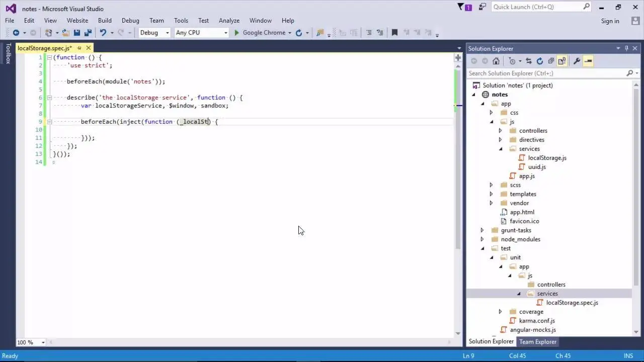
Task: Open the Toolbox side panel tab
Action: pos(8,53)
